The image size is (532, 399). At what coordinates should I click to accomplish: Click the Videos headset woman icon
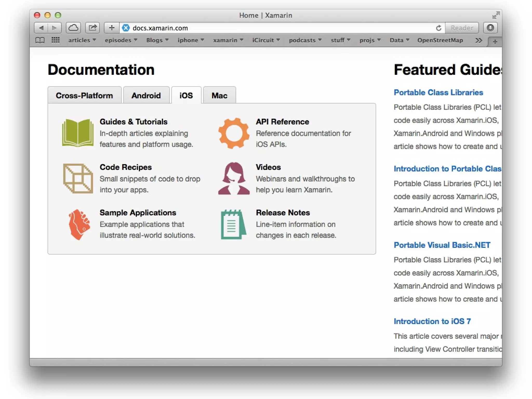[234, 179]
